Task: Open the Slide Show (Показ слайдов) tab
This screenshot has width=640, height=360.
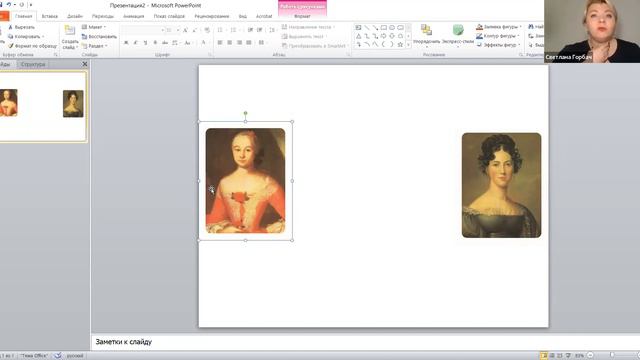Action: (169, 16)
